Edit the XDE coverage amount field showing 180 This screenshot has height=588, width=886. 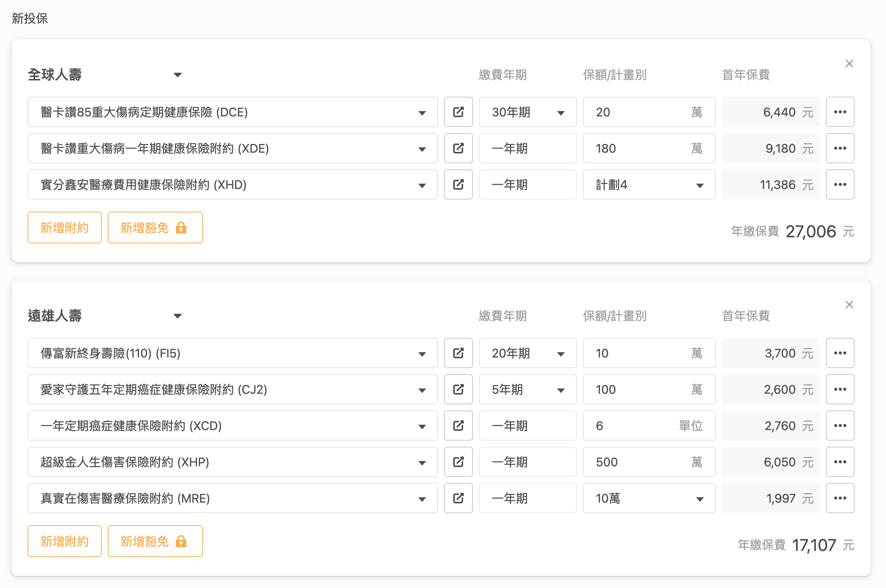coord(649,148)
